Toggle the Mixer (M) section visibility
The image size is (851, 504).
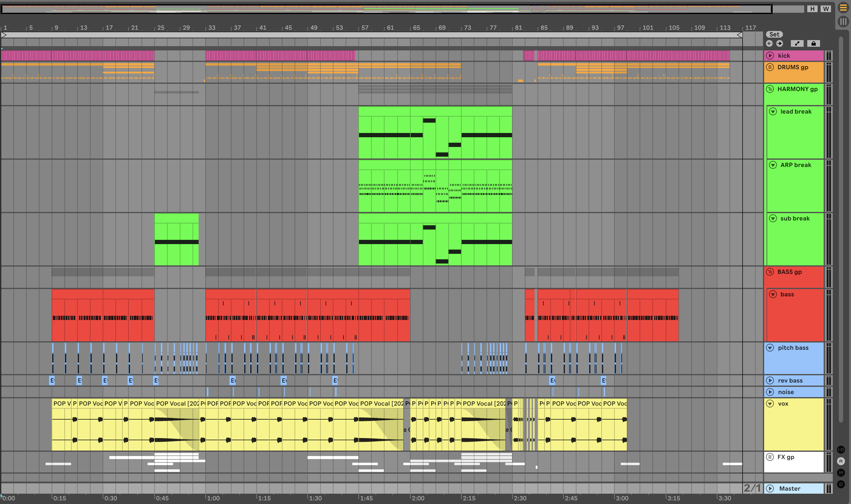[841, 473]
